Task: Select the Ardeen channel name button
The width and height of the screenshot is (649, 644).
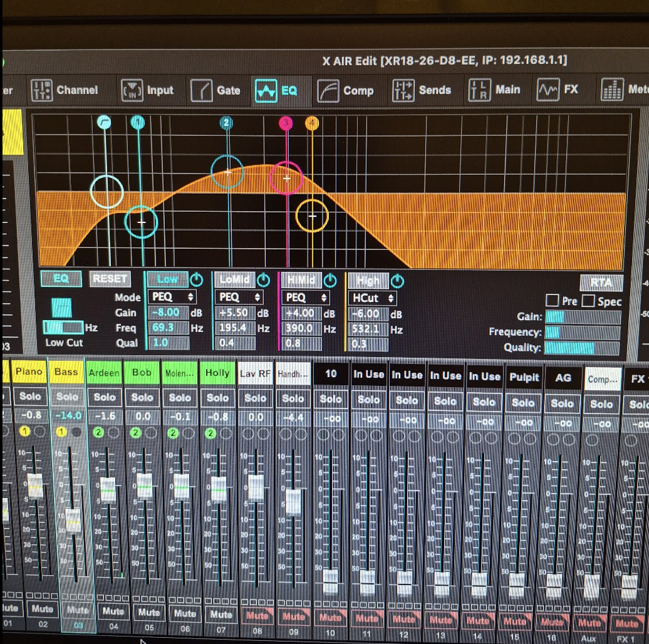Action: coord(104,373)
